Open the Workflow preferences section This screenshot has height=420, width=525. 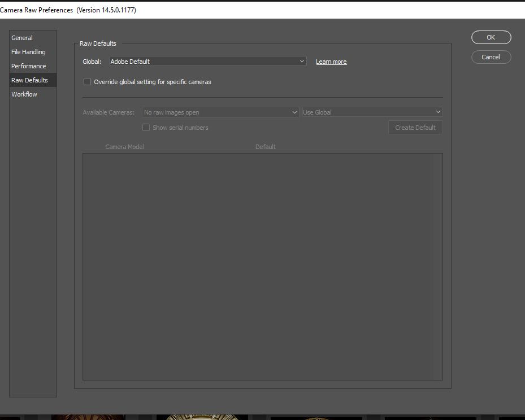pyautogui.click(x=24, y=94)
